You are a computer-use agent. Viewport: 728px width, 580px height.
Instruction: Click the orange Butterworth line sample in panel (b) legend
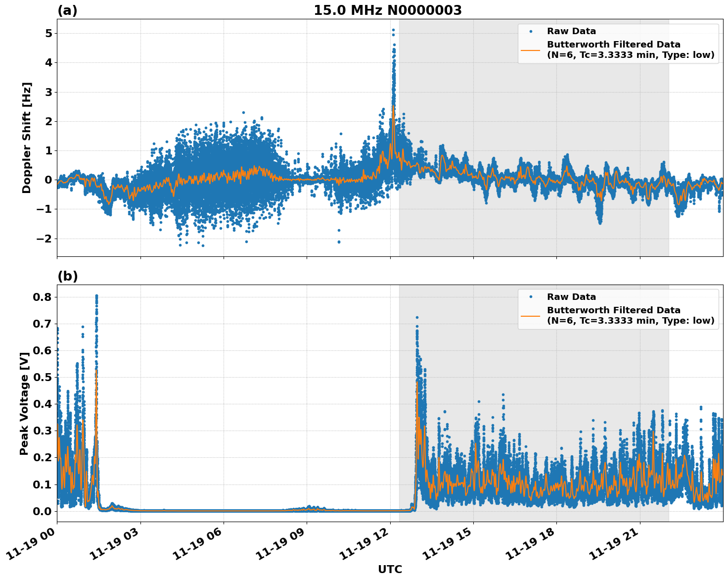pyautogui.click(x=531, y=316)
